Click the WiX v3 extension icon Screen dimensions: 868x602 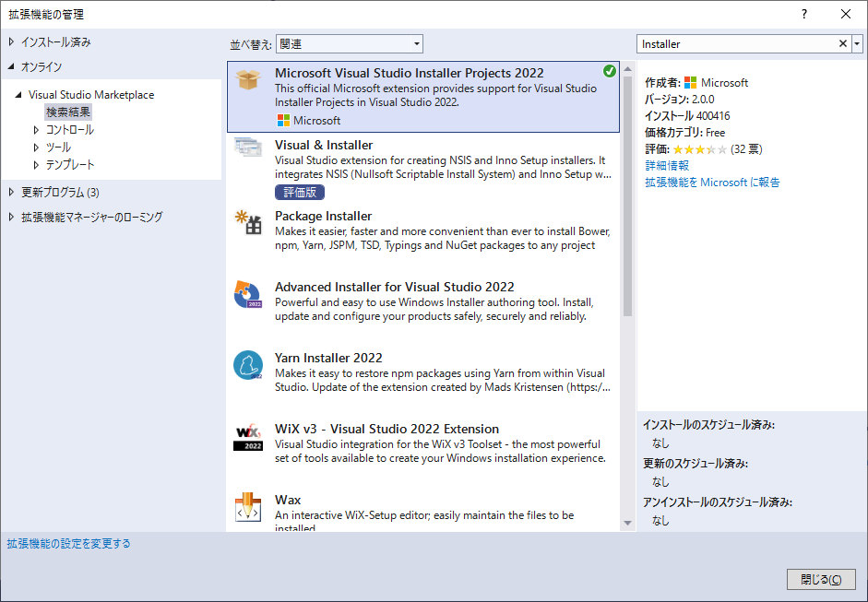coord(248,437)
